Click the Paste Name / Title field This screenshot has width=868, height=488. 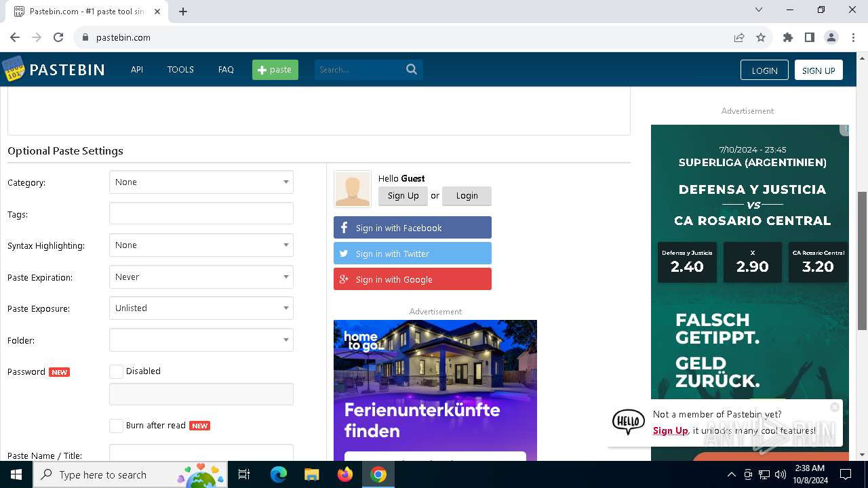(x=201, y=453)
